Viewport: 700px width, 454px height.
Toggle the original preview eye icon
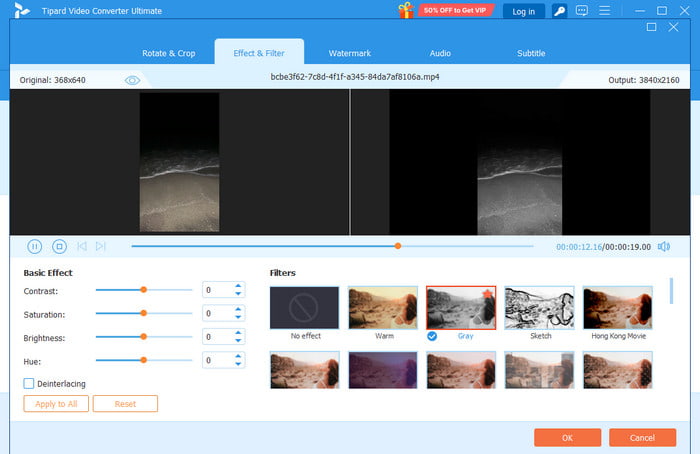coord(133,80)
